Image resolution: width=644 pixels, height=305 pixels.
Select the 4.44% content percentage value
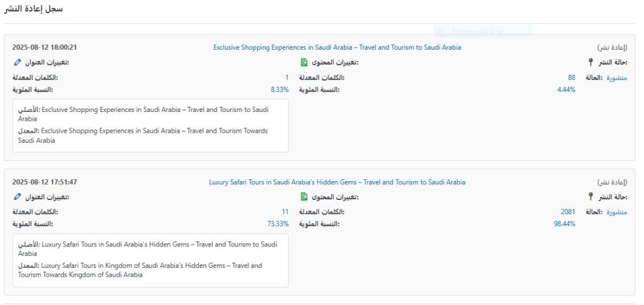(x=566, y=89)
